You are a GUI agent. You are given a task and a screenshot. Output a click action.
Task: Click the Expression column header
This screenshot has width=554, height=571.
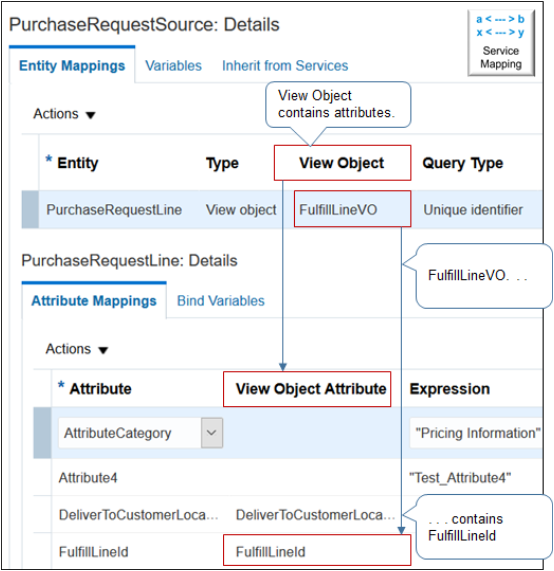pyautogui.click(x=449, y=389)
